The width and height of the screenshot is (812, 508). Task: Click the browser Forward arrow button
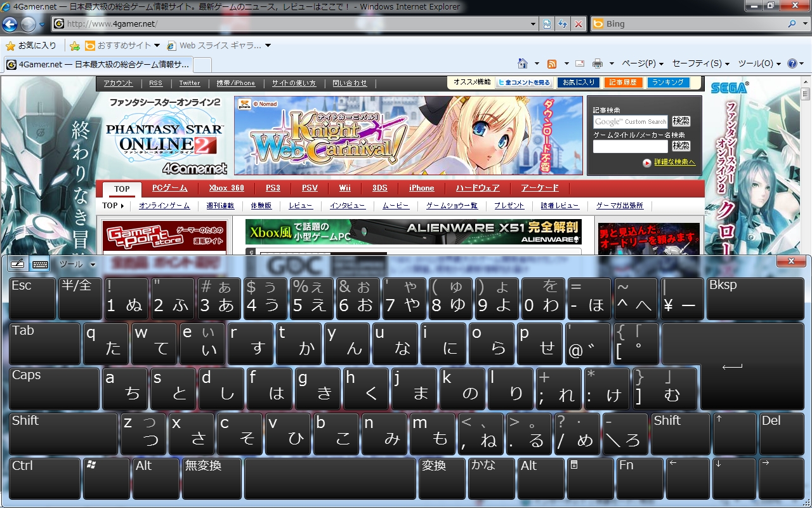click(x=28, y=25)
